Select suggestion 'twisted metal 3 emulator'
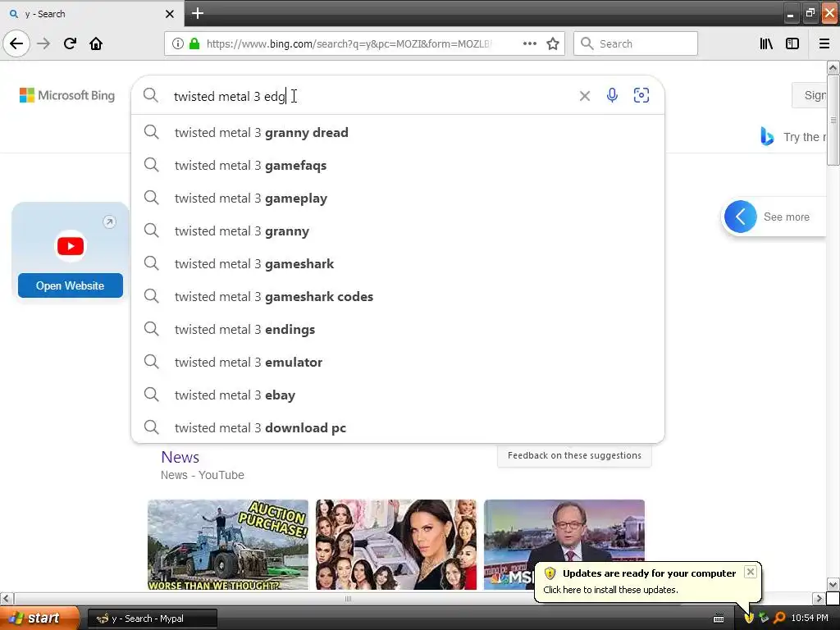840x630 pixels. [398, 362]
